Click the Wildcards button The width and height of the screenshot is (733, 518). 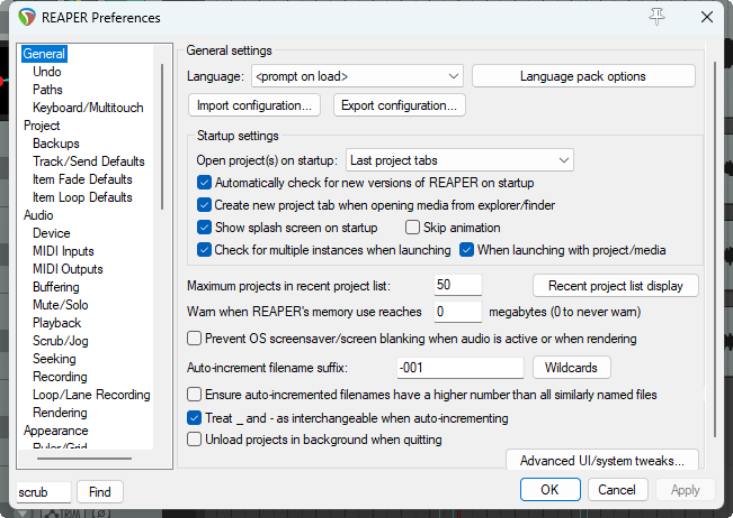(x=571, y=367)
